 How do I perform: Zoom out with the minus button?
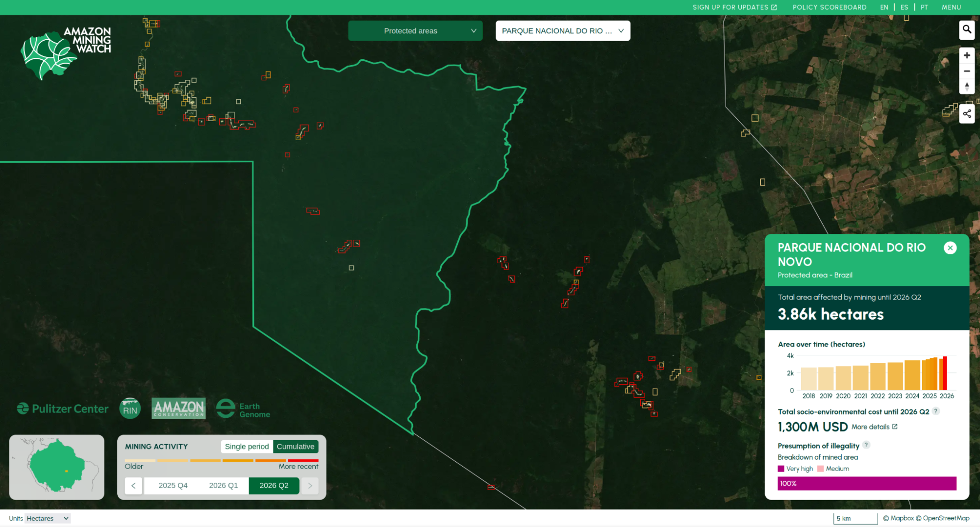coord(966,71)
